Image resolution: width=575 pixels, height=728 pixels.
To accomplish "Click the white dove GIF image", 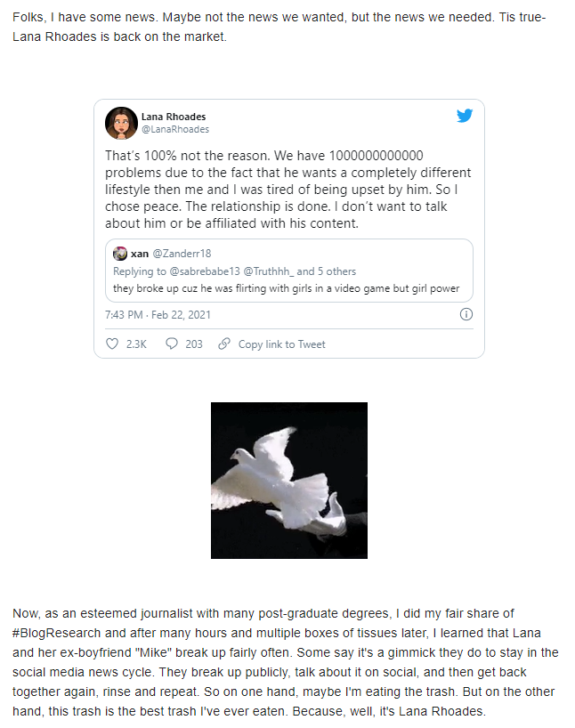I will (x=289, y=481).
